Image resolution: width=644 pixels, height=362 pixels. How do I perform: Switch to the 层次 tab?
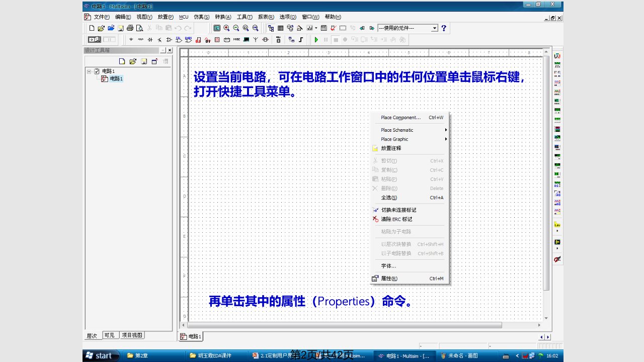click(x=92, y=335)
